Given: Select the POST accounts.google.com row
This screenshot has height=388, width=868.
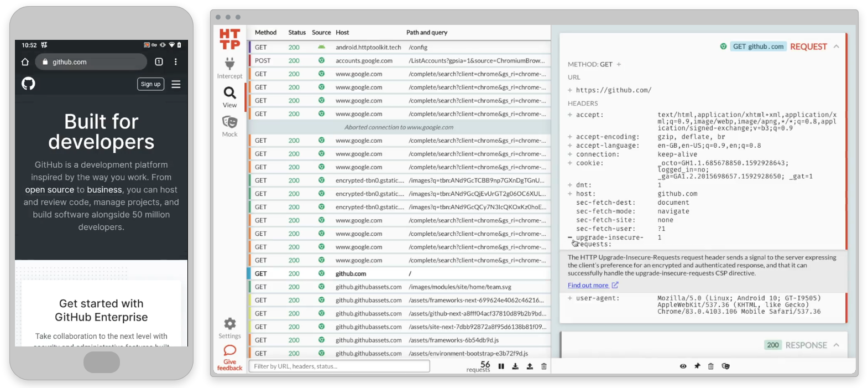Looking at the screenshot, I should [x=399, y=60].
